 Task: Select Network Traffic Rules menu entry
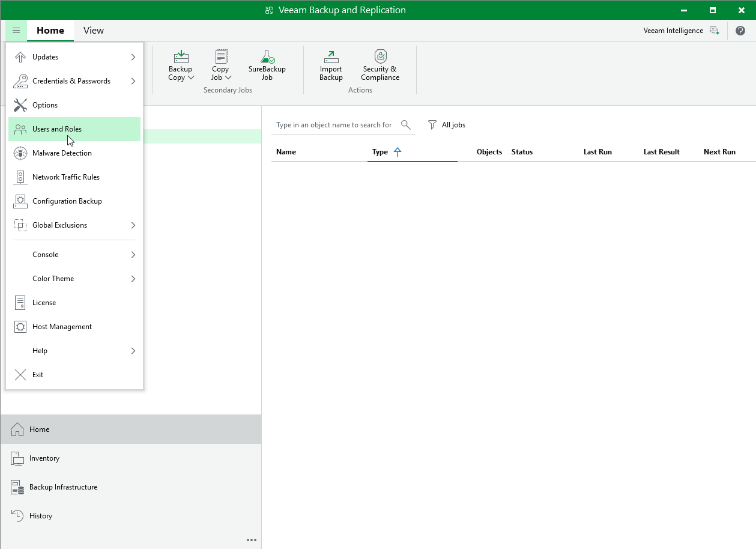(74, 177)
